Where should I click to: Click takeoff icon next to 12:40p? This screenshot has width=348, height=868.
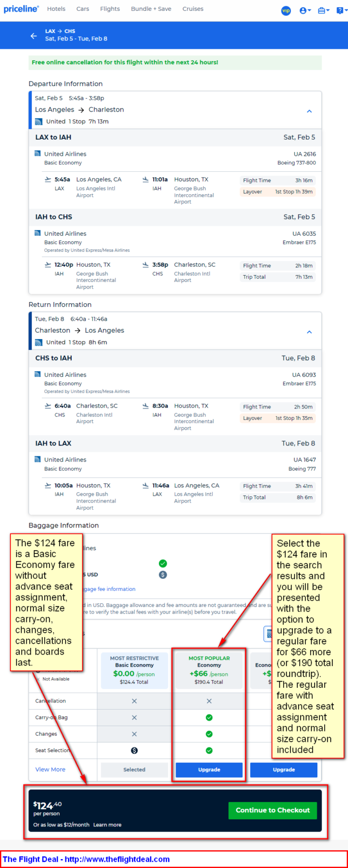click(x=48, y=264)
